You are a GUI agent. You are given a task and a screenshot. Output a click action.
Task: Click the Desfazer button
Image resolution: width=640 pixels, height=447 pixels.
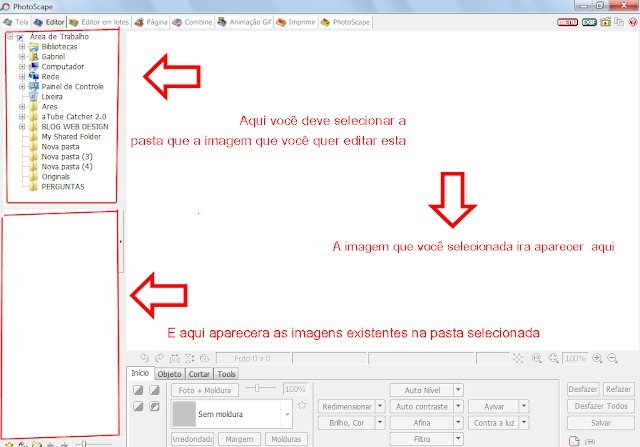(583, 389)
